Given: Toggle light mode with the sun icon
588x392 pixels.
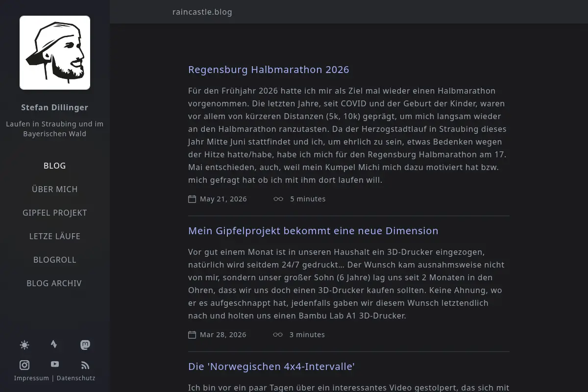Looking at the screenshot, I should coord(24,345).
